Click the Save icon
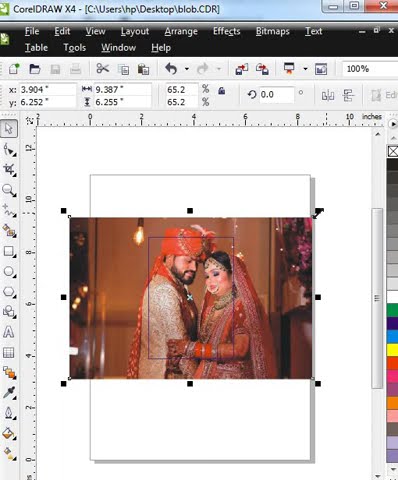Image resolution: width=398 pixels, height=480 pixels. [x=55, y=69]
